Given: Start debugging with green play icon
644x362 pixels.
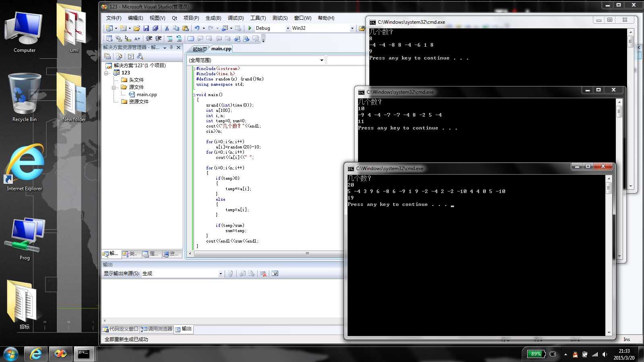Looking at the screenshot, I should pos(250,28).
